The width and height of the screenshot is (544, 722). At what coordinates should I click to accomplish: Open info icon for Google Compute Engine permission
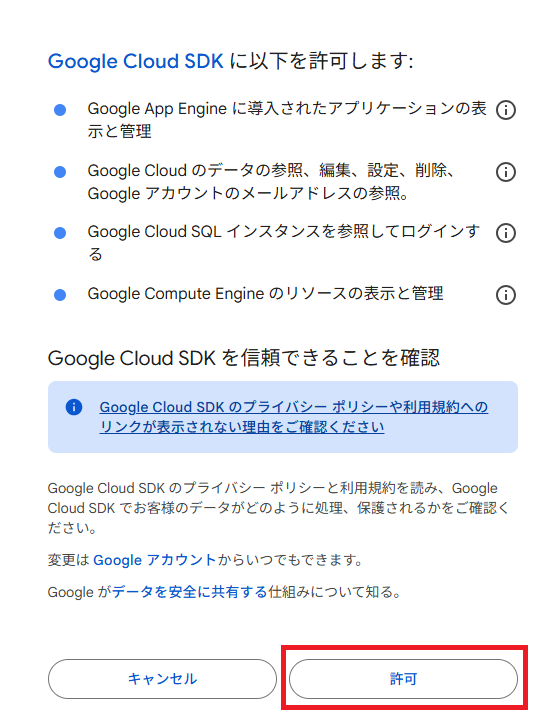[x=505, y=295]
